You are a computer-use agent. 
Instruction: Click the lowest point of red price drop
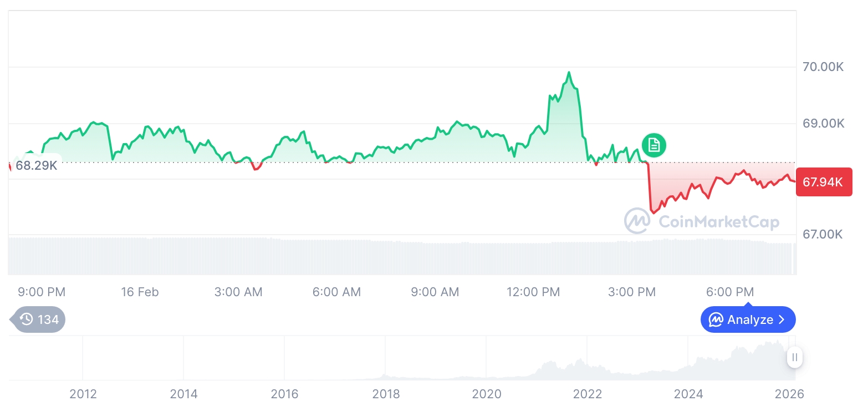pos(653,212)
